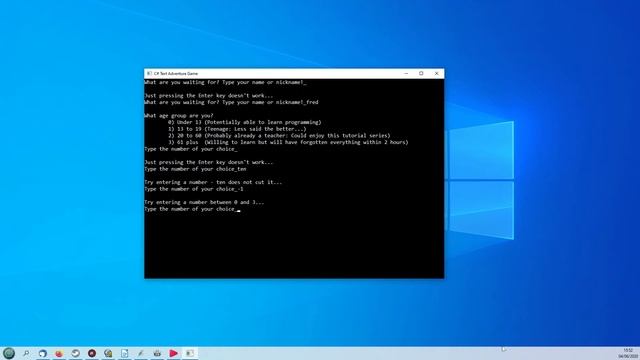Open the Firefox taskbar icon
The image size is (640, 360).
point(59,353)
